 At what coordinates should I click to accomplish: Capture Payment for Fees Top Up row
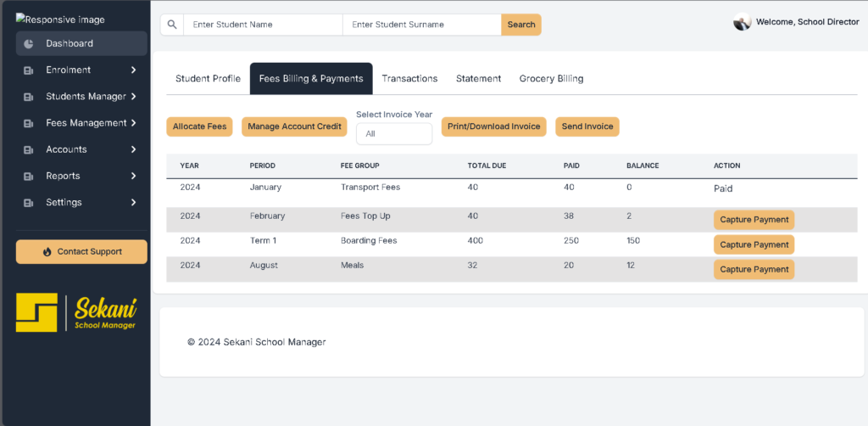[754, 220]
